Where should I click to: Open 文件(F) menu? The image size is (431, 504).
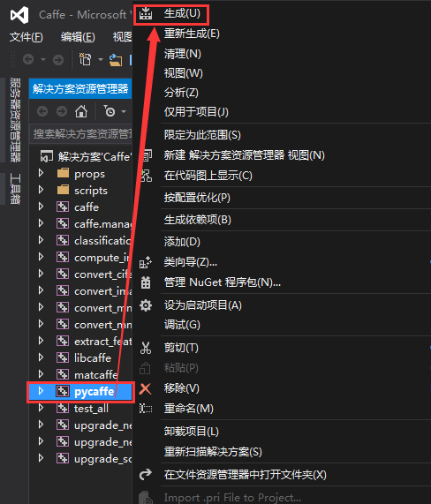tap(26, 37)
